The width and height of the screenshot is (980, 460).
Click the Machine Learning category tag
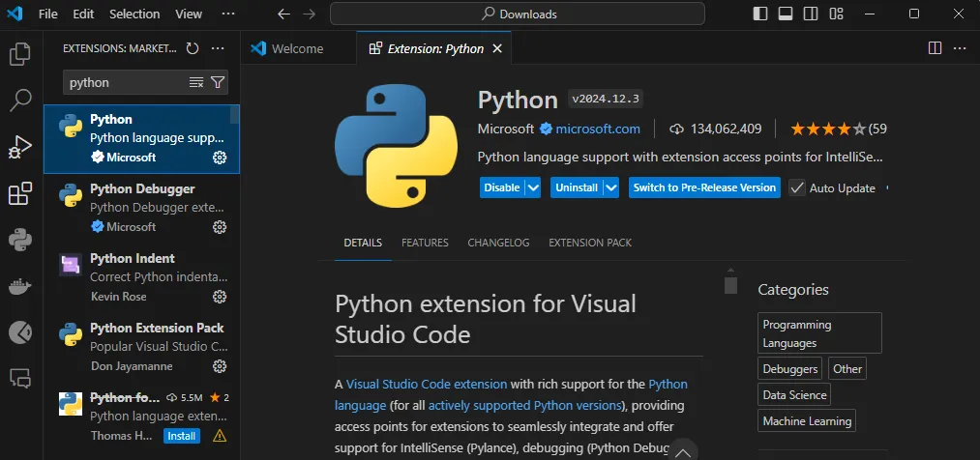[807, 421]
